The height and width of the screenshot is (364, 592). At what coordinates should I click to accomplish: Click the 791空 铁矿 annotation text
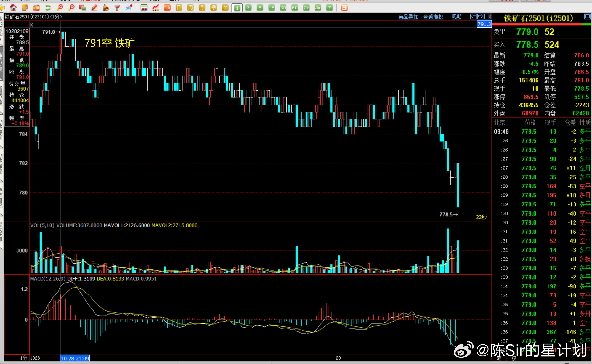110,43
